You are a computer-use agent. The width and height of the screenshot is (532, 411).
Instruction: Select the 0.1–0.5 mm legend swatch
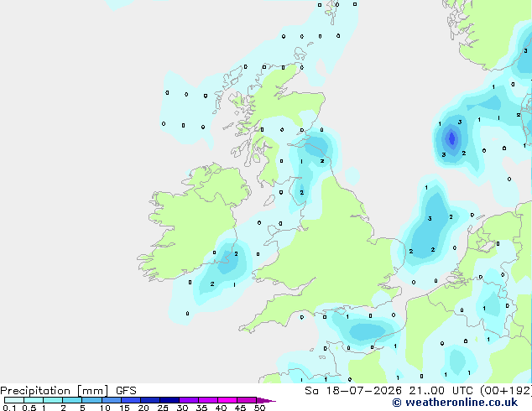pos(14,400)
